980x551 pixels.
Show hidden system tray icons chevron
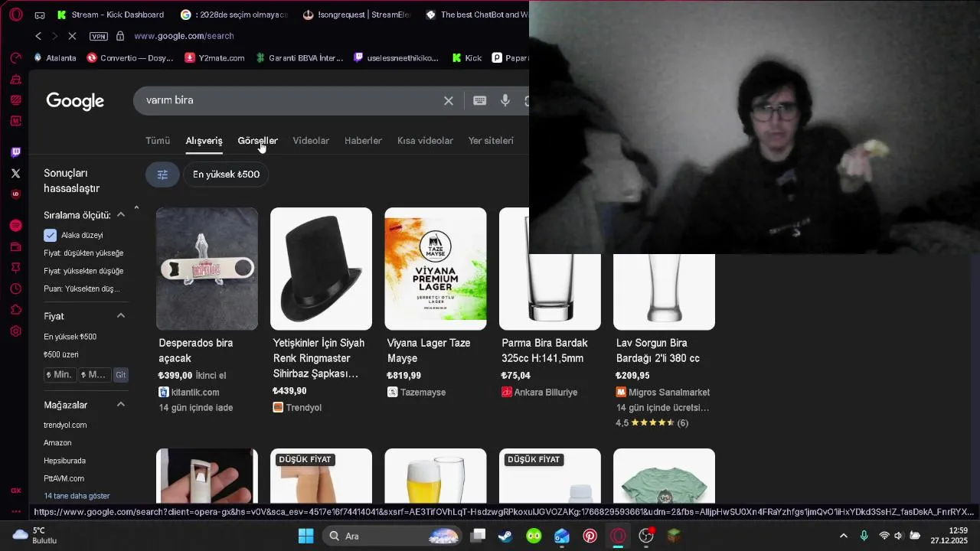pyautogui.click(x=843, y=536)
